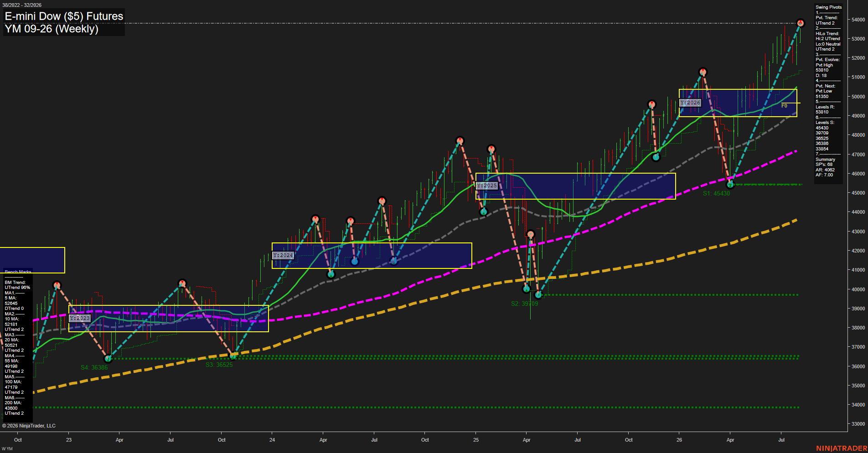Click the 23 year mark on time axis
The width and height of the screenshot is (868, 453).
point(69,440)
